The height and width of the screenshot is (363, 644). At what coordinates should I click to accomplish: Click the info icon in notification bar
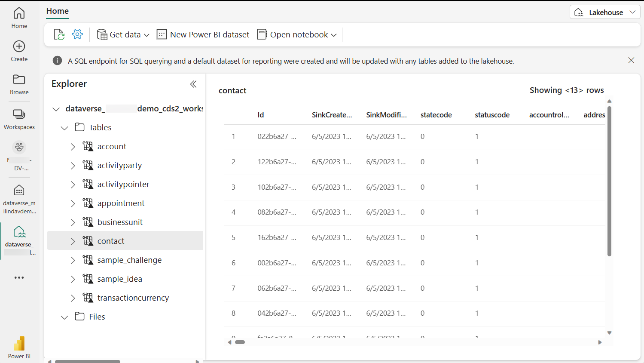57,61
